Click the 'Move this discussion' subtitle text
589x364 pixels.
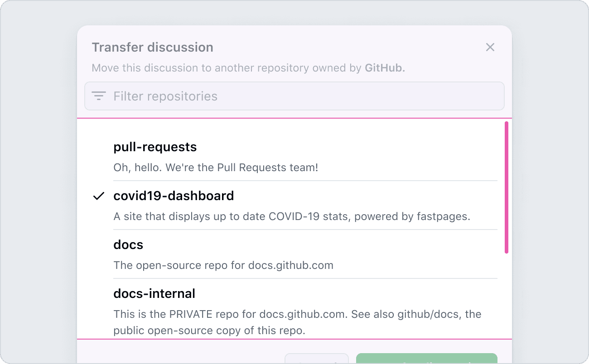(x=227, y=68)
